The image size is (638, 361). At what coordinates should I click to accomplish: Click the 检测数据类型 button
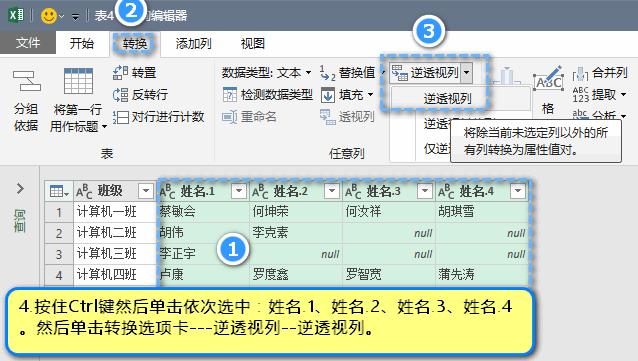[x=268, y=95]
